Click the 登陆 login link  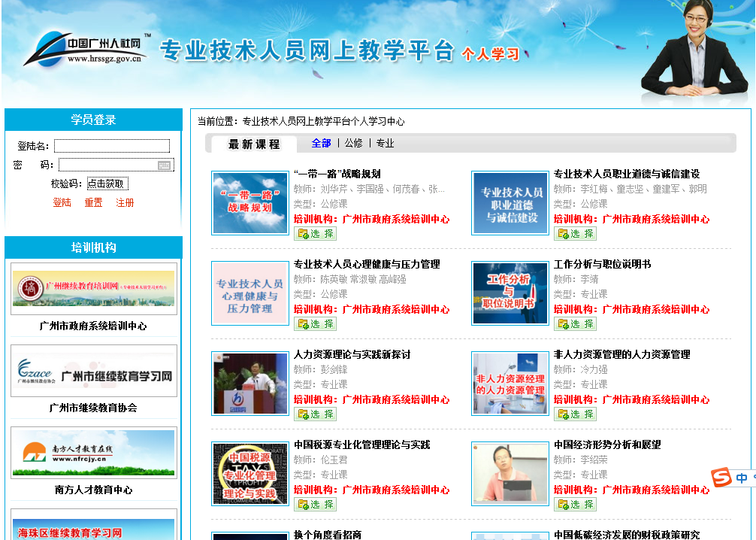62,203
